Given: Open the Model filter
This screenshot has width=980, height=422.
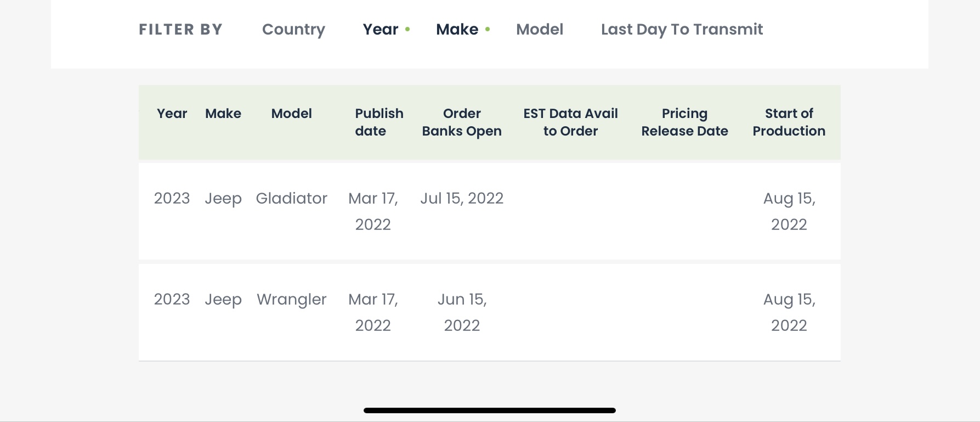Looking at the screenshot, I should click(540, 30).
